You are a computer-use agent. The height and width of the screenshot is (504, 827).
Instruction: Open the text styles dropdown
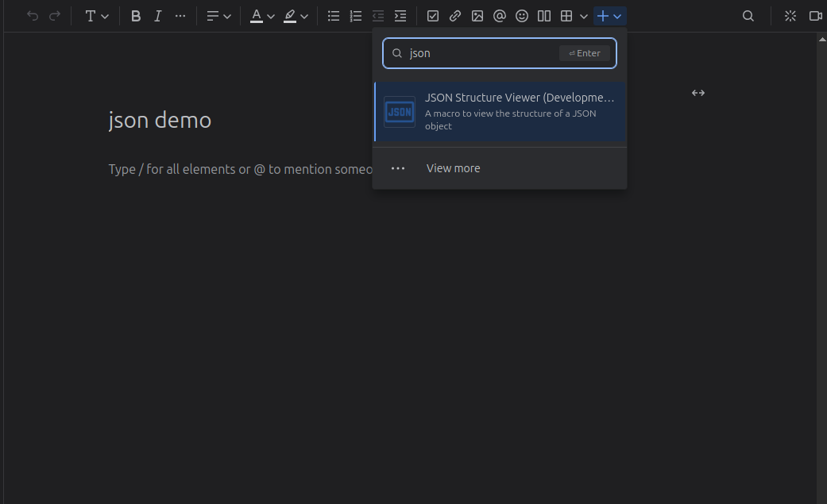(97, 16)
